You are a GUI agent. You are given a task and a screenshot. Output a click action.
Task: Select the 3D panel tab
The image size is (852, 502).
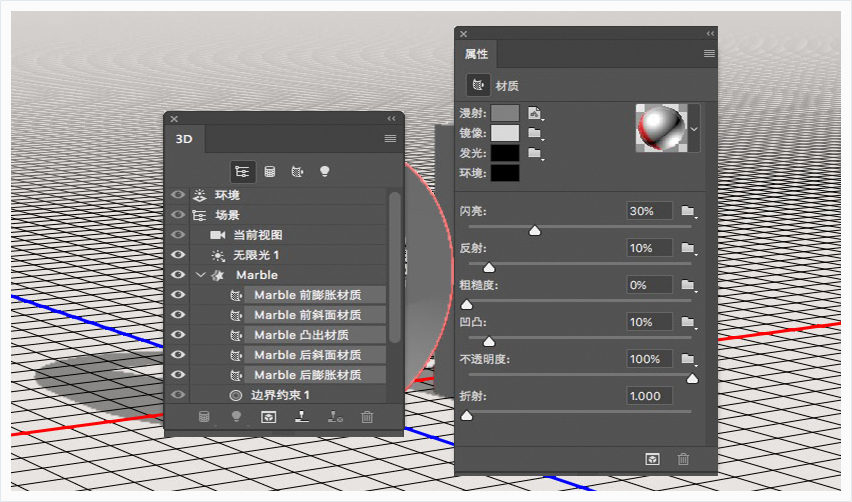point(184,139)
